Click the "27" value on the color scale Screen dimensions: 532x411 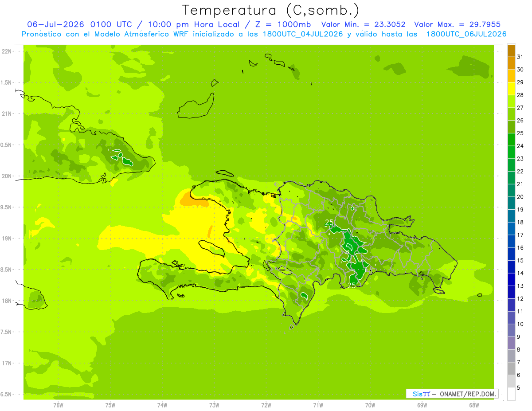(520, 108)
